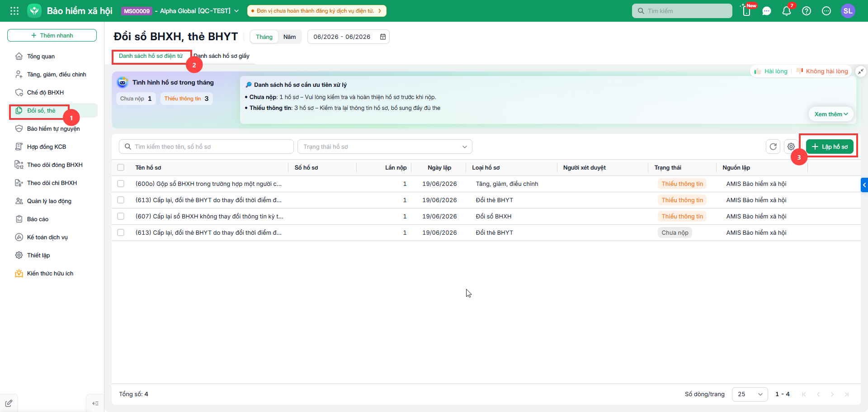Click the edit pencil icon in the sidebar footer
Image resolution: width=868 pixels, height=412 pixels.
(9, 403)
